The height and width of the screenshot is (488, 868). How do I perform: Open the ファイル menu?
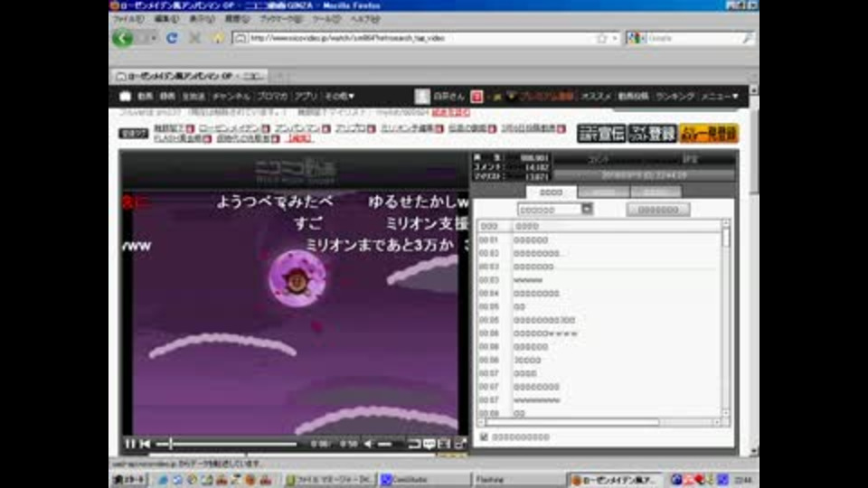[128, 19]
